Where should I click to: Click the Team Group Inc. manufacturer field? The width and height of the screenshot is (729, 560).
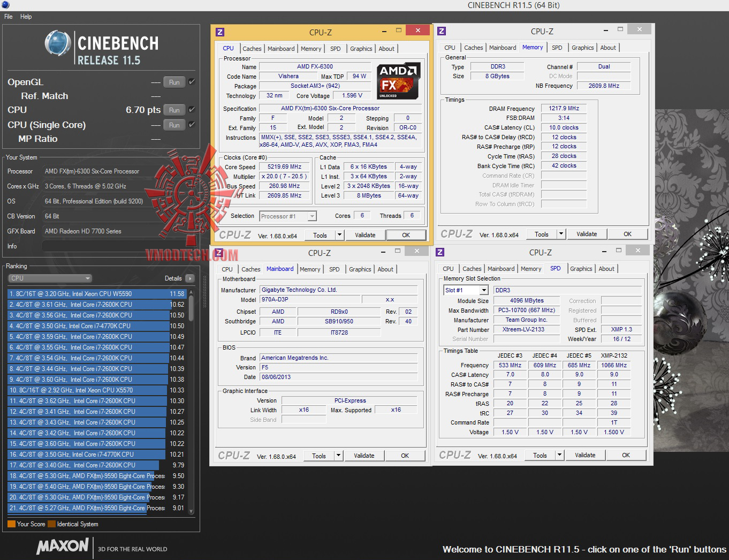tap(527, 320)
